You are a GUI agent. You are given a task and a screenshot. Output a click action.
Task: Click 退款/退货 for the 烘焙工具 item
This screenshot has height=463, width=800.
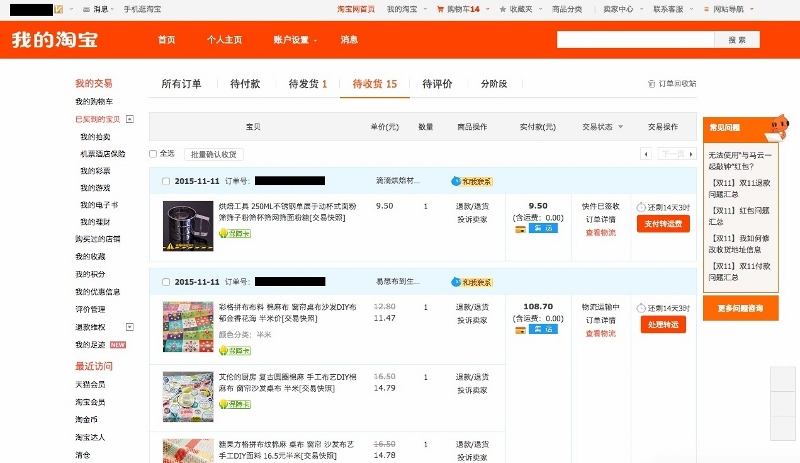[472, 206]
